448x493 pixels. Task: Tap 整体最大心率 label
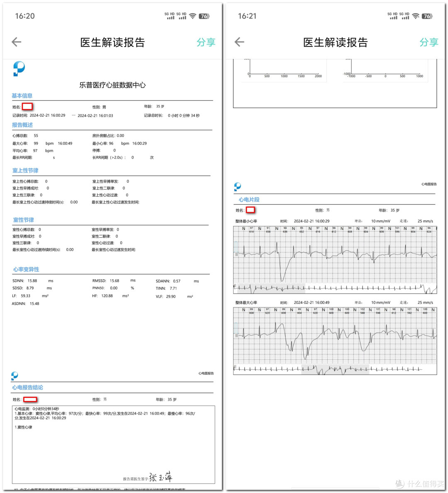[246, 303]
